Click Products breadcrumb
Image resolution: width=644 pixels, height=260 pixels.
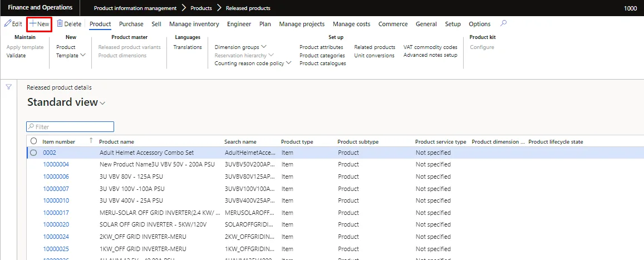point(201,8)
